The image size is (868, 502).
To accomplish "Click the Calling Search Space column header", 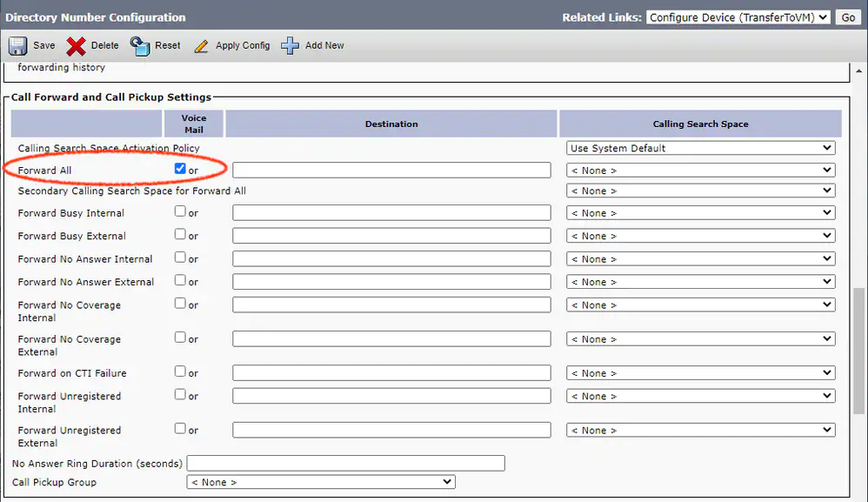I will (700, 124).
